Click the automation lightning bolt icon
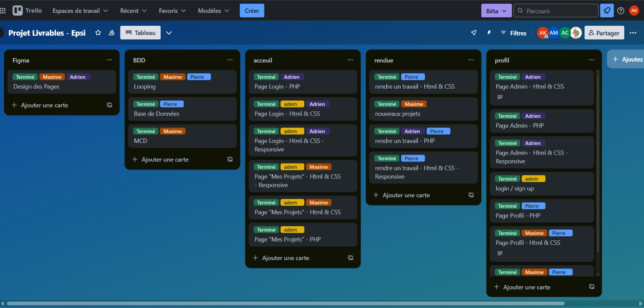 (x=489, y=33)
